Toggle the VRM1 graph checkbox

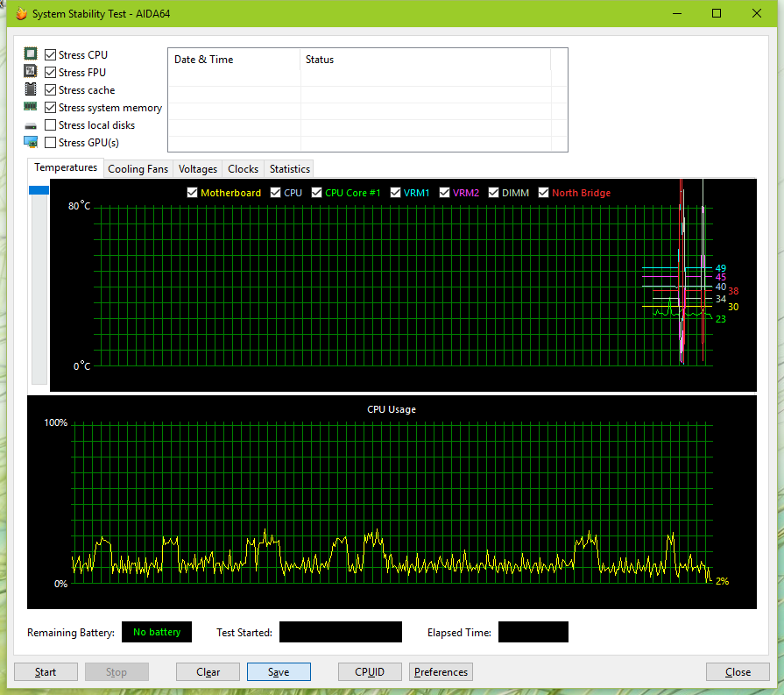point(395,193)
